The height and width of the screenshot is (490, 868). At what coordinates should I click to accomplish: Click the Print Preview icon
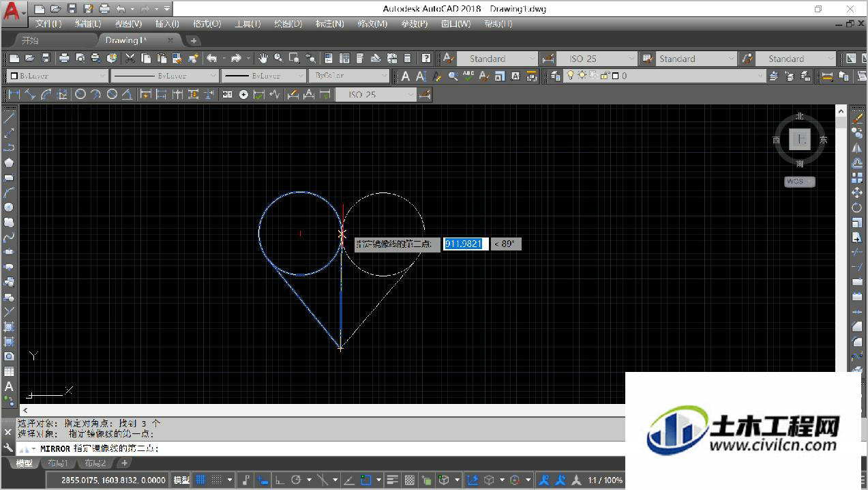click(80, 59)
